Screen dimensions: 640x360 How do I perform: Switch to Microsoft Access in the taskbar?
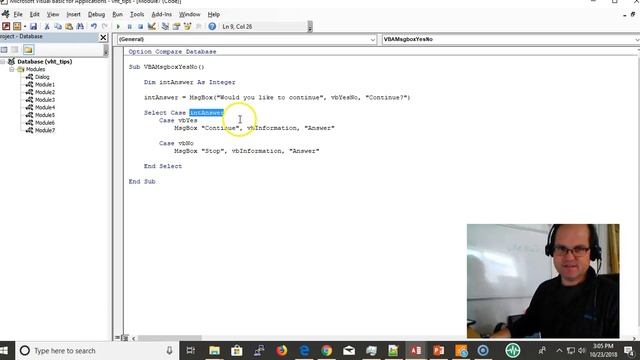(x=416, y=351)
